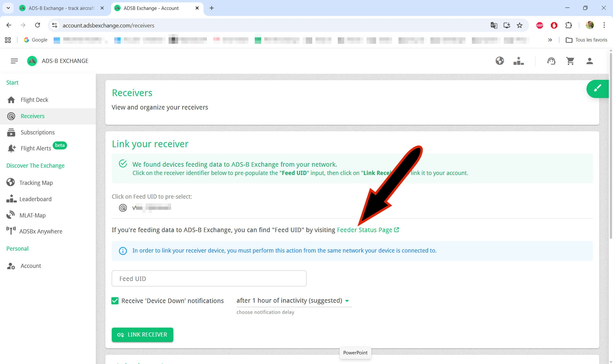613x364 pixels.
Task: View site information icon in address bar
Action: point(55,25)
